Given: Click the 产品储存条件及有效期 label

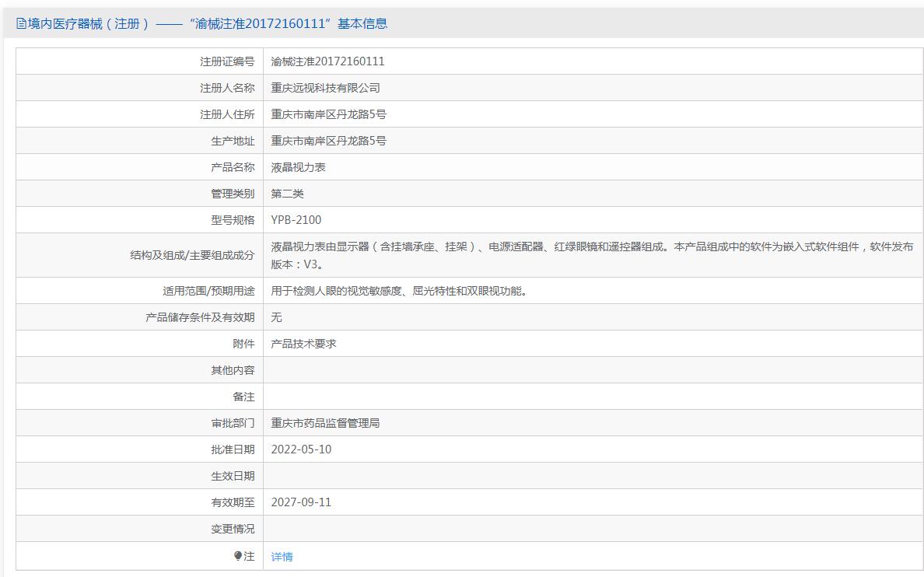Looking at the screenshot, I should pos(200,317).
